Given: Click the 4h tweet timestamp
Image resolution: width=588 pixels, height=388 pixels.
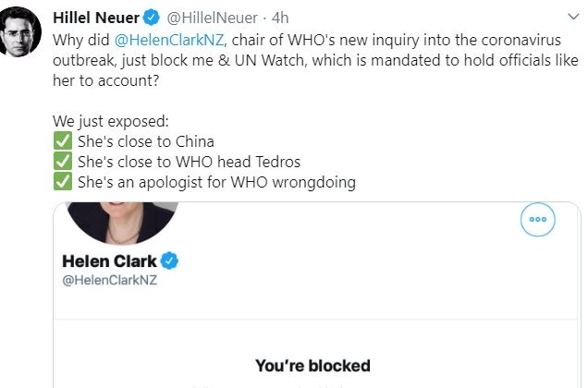Looking at the screenshot, I should point(280,18).
